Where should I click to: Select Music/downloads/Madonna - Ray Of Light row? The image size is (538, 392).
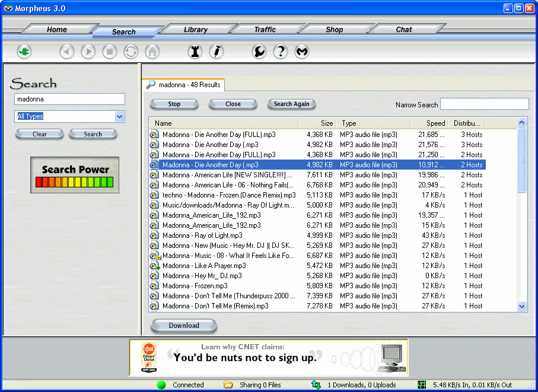[x=317, y=205]
